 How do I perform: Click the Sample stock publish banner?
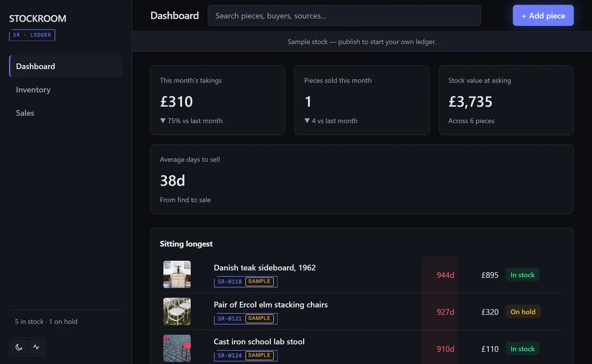pyautogui.click(x=362, y=41)
